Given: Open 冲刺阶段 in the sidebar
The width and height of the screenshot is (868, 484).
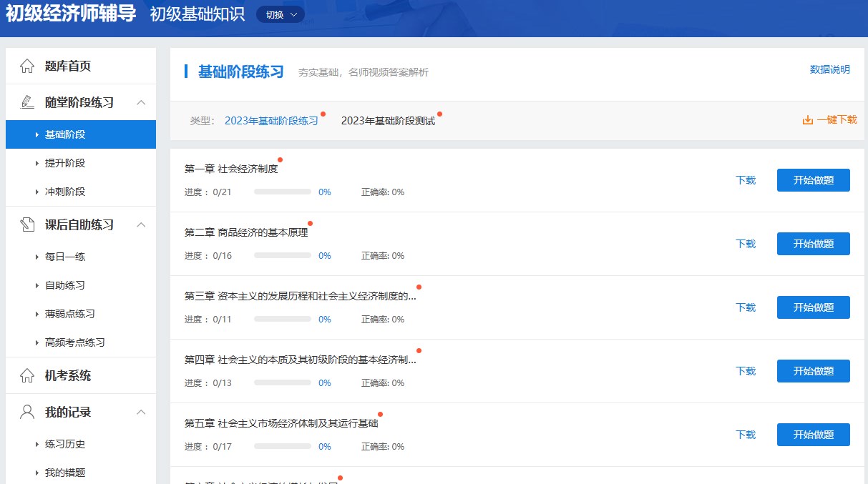Looking at the screenshot, I should tap(65, 192).
